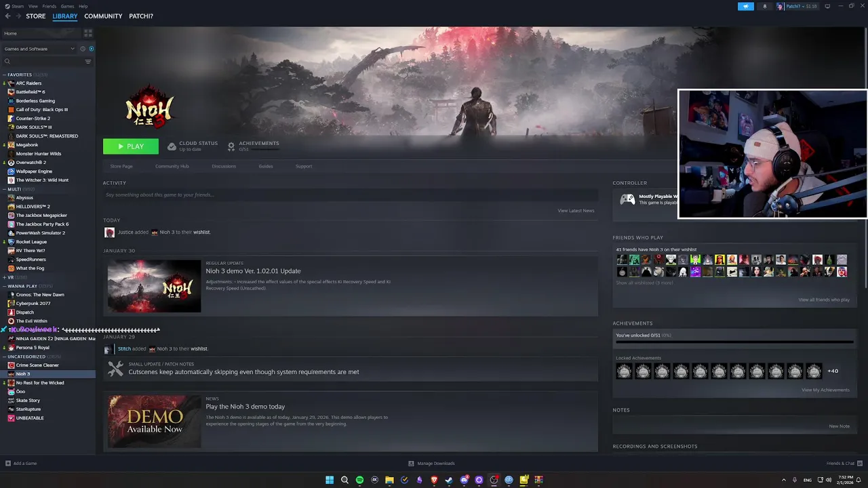Click the activity "Say something" text field
The height and width of the screenshot is (488, 868).
pos(351,195)
